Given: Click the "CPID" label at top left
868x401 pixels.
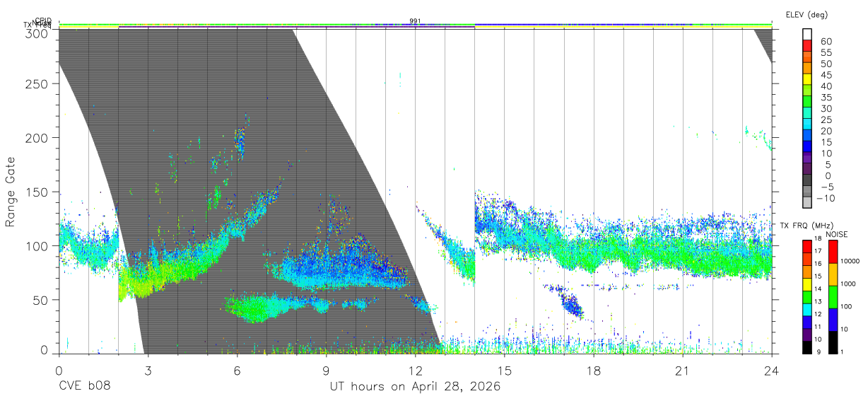Looking at the screenshot, I should tap(43, 21).
